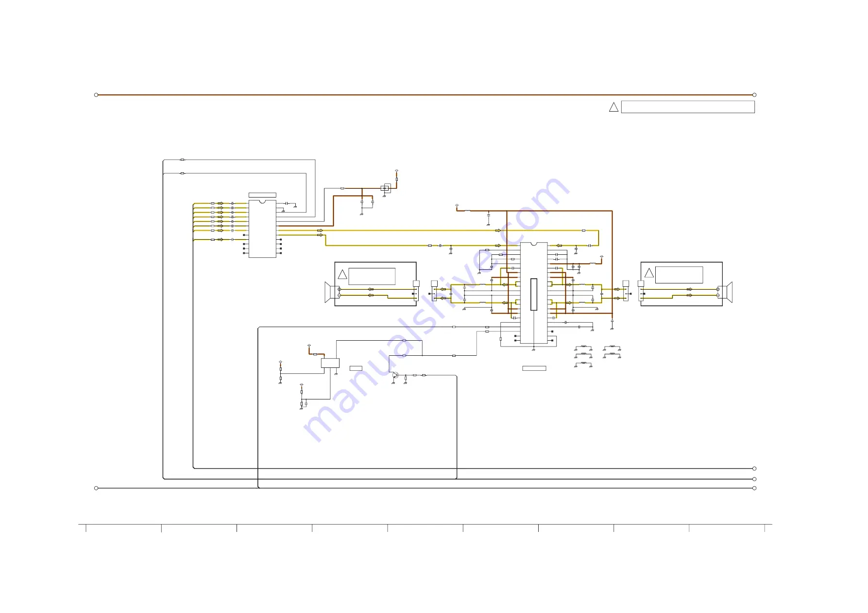Select the square component beside the top supply terminal
The image size is (868, 613).
(x=385, y=188)
